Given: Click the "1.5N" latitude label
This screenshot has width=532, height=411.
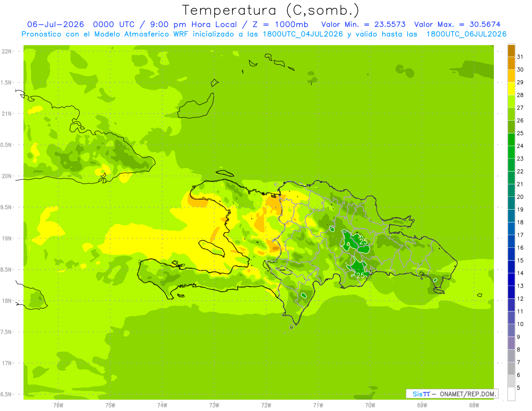Looking at the screenshot, I should (7, 82).
